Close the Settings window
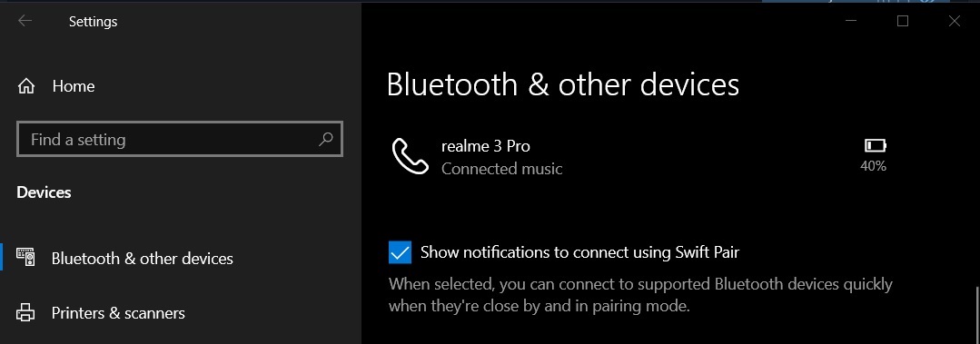 pyautogui.click(x=955, y=21)
